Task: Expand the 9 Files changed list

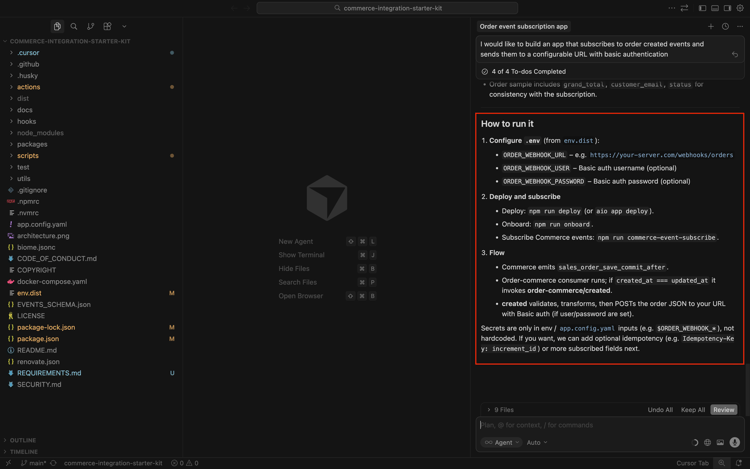Action: pyautogui.click(x=500, y=410)
